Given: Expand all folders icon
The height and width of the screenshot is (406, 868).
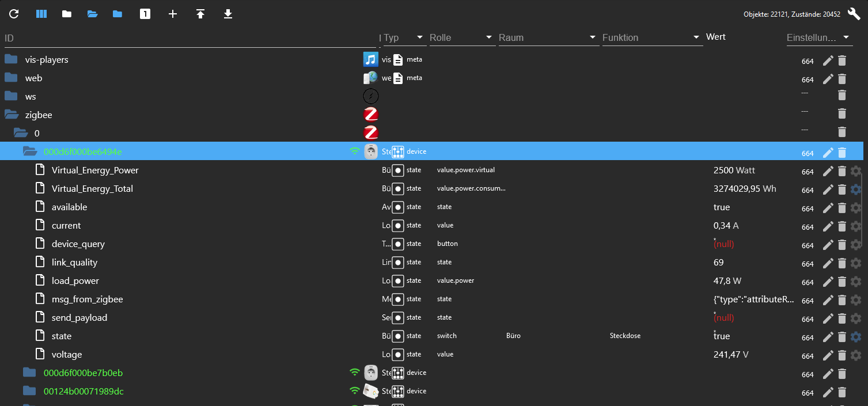Looking at the screenshot, I should pyautogui.click(x=92, y=14).
